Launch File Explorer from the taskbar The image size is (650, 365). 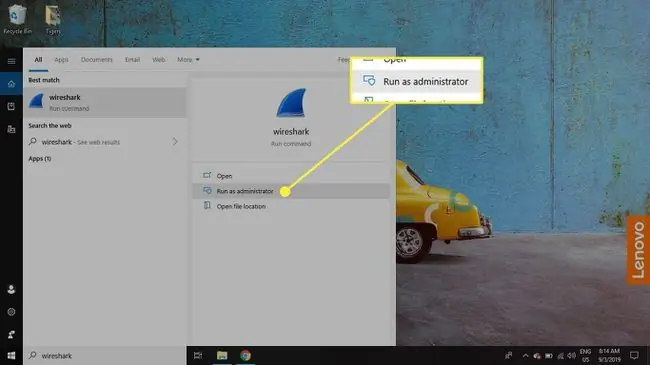tap(222, 355)
